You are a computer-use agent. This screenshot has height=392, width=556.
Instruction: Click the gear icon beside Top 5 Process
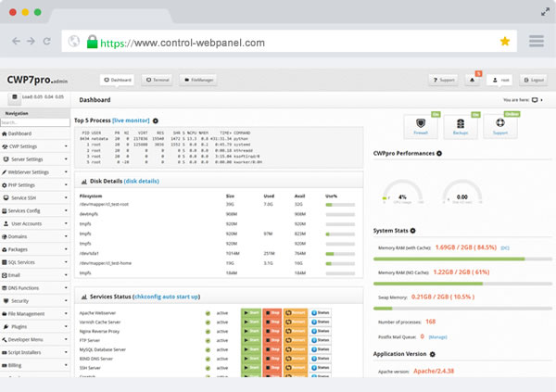point(156,120)
